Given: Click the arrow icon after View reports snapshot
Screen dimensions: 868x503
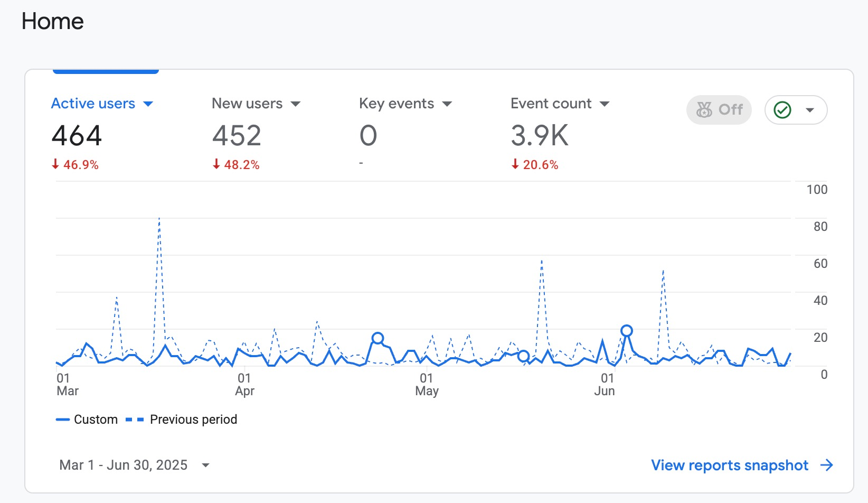Looking at the screenshot, I should 827,465.
